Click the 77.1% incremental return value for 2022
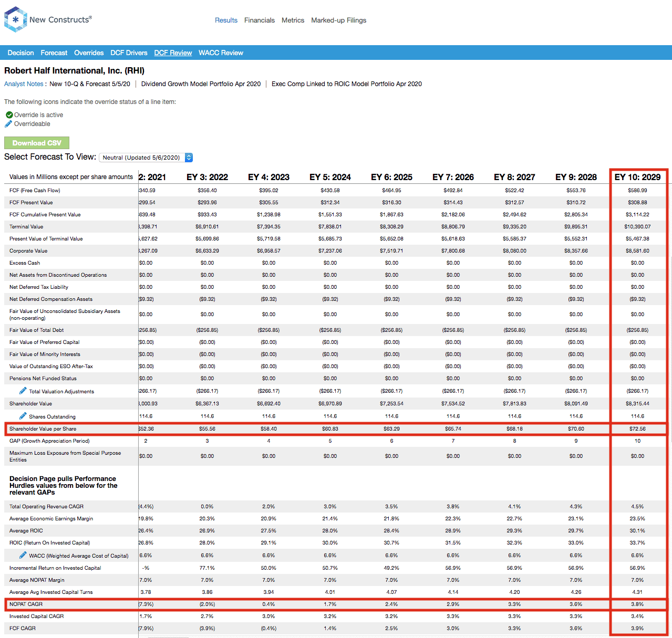 coord(207,568)
